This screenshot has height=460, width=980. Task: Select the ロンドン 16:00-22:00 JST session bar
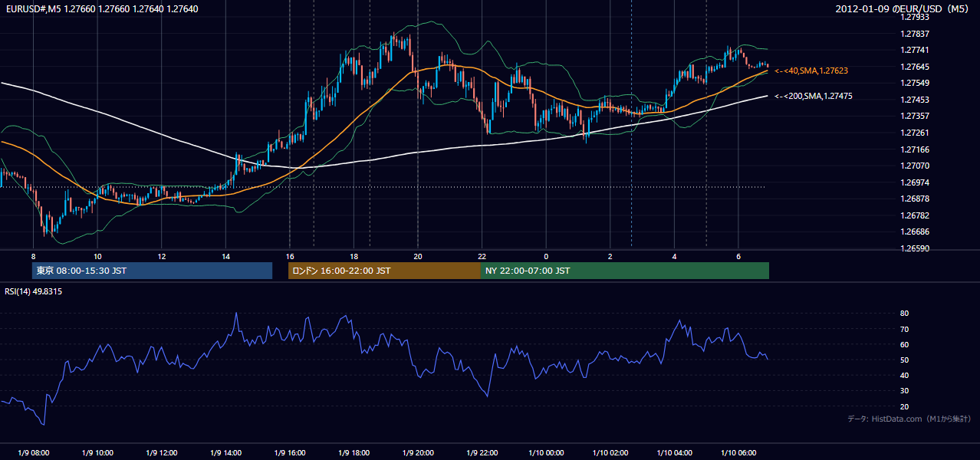click(x=384, y=271)
